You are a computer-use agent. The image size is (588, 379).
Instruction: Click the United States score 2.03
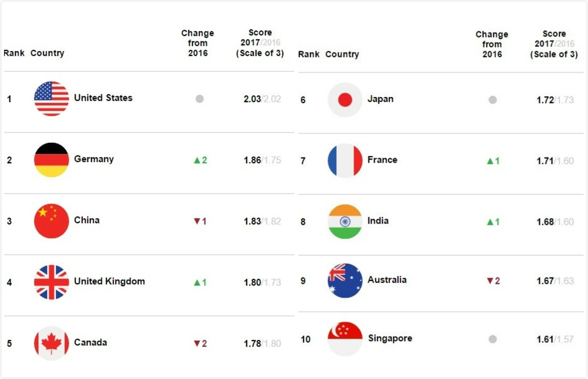[x=252, y=99]
